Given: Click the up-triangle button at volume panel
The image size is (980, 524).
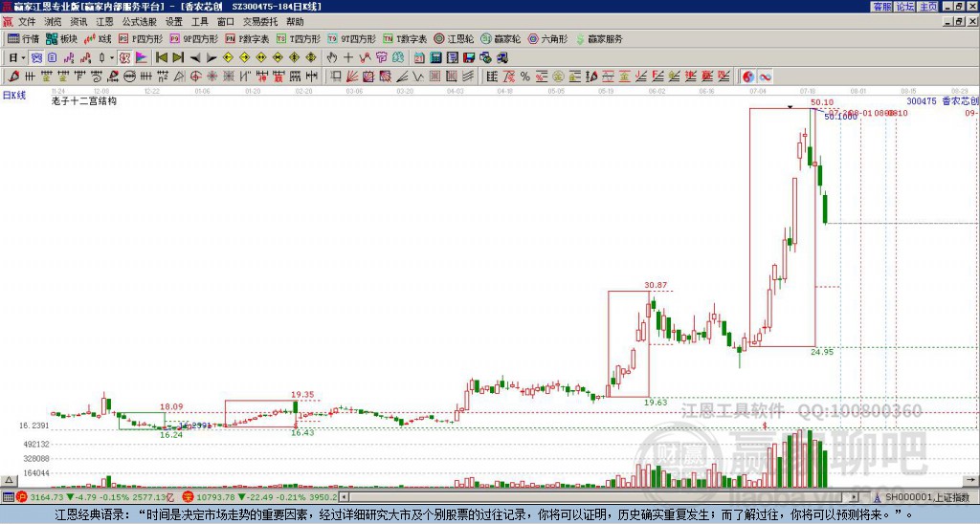Looking at the screenshot, I should (x=9, y=480).
